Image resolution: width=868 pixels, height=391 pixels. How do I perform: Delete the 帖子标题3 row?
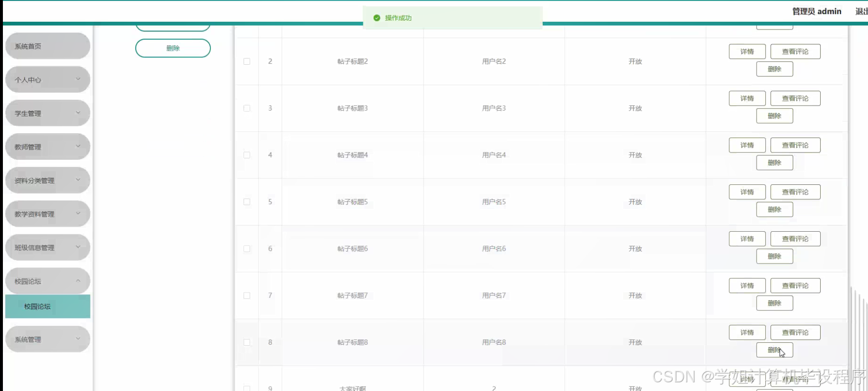point(774,116)
